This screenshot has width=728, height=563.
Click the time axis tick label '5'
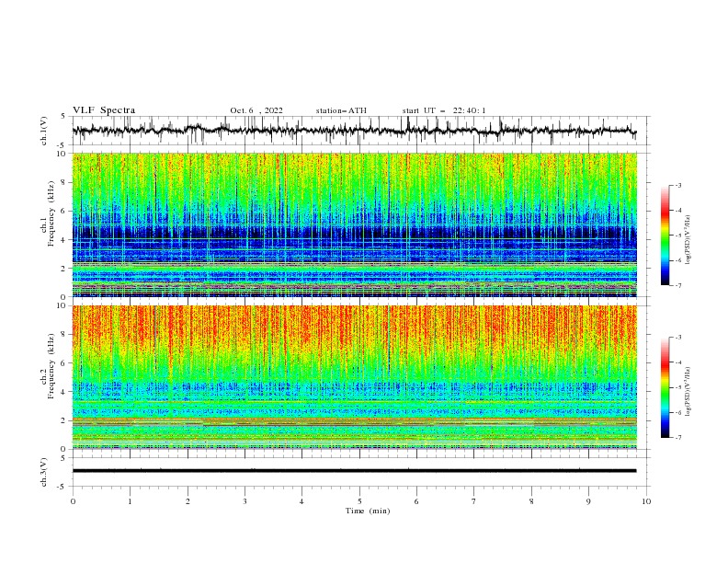click(359, 501)
